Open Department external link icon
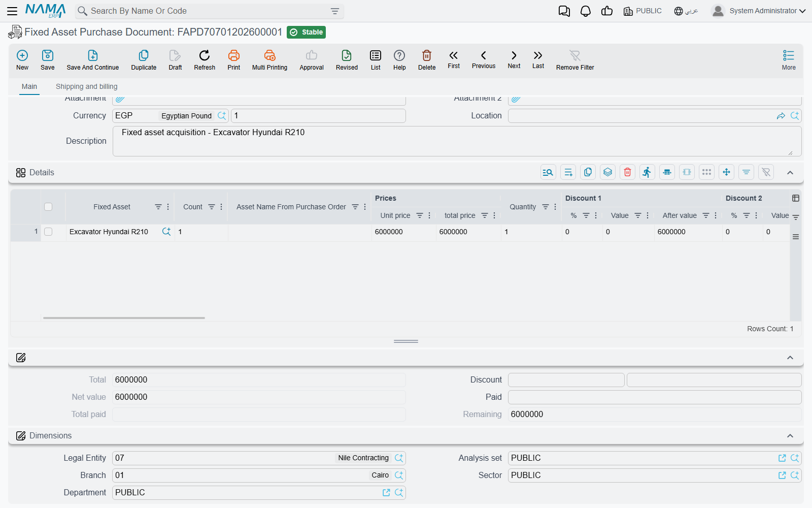Screen dimensions: 812x508 [386, 493]
